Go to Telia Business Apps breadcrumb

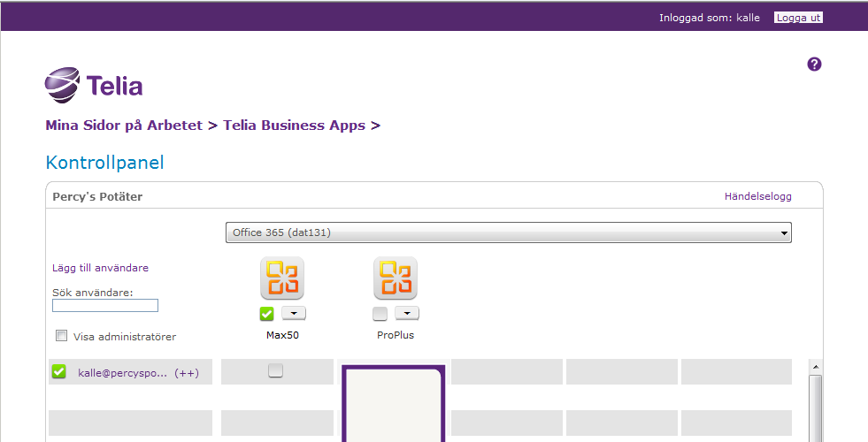tap(295, 126)
